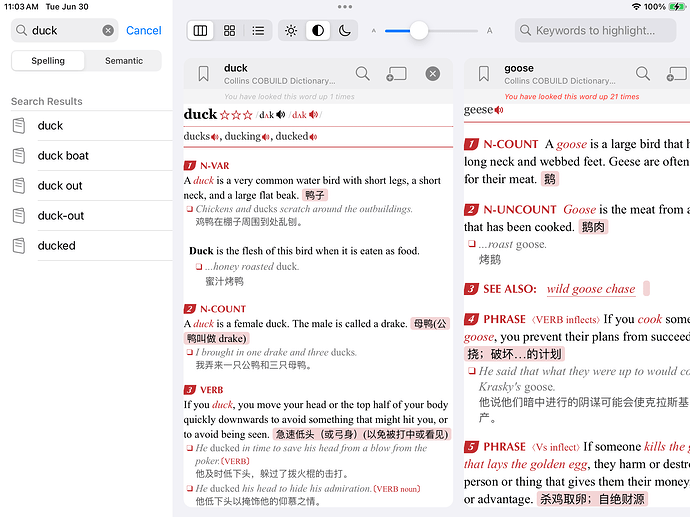Add goose entry to new panel
The height and width of the screenshot is (517, 690).
678,74
